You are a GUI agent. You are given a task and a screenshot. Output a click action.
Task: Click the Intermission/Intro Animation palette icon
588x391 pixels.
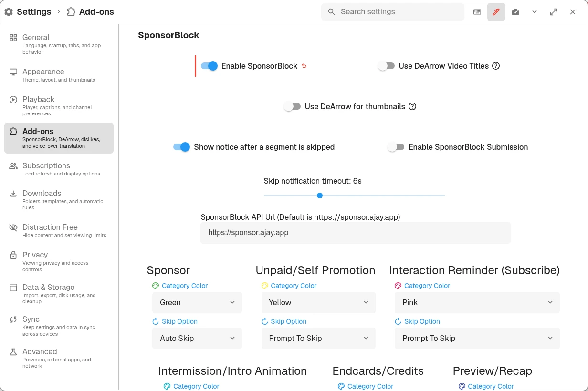point(167,386)
